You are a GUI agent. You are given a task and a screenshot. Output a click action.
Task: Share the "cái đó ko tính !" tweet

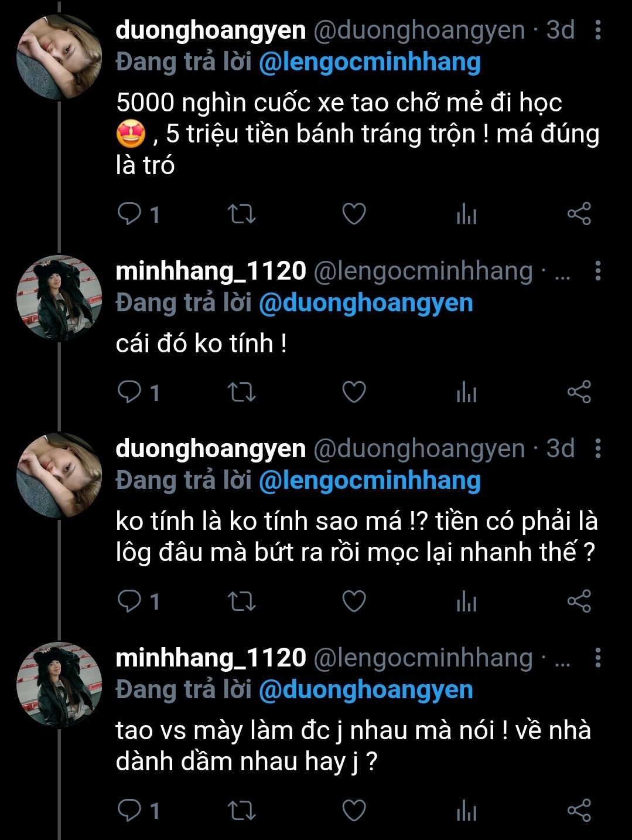(579, 392)
